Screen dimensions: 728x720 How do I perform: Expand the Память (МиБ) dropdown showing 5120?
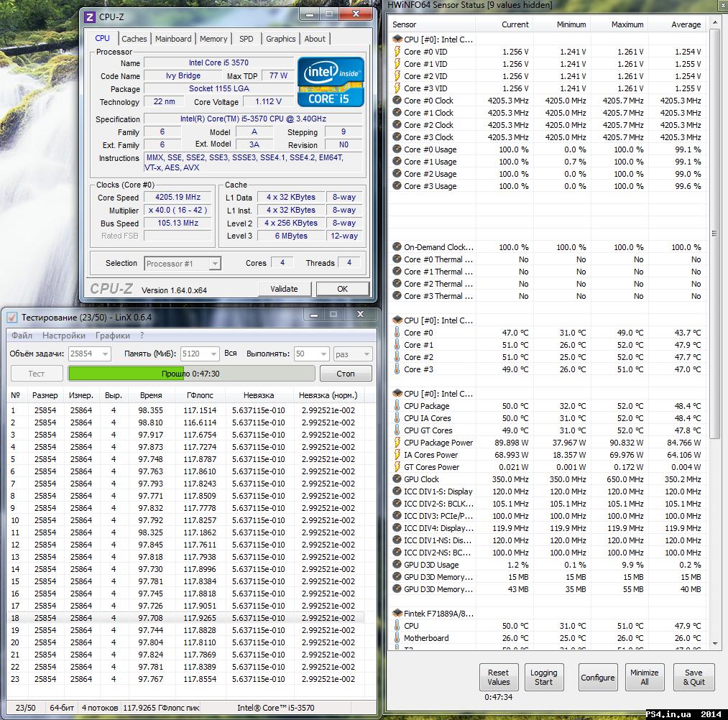200,354
